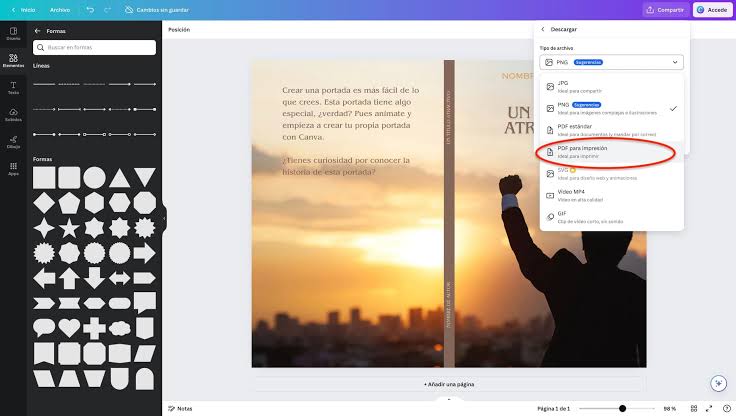Viewport: 736px width, 416px height.
Task: Go back from the Formas panel
Action: pyautogui.click(x=38, y=31)
